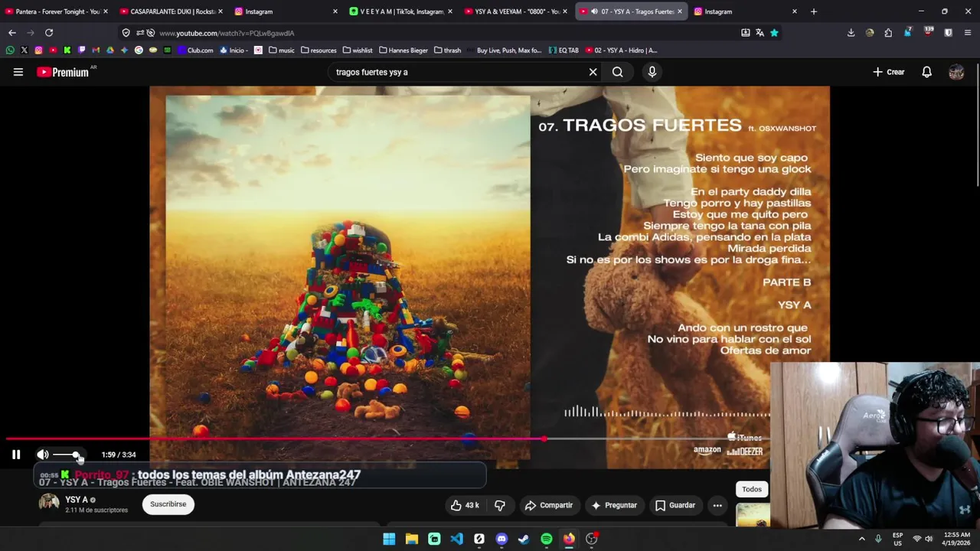Viewport: 980px width, 551px height.
Task: Launch Spotify from the taskbar
Action: click(x=547, y=539)
